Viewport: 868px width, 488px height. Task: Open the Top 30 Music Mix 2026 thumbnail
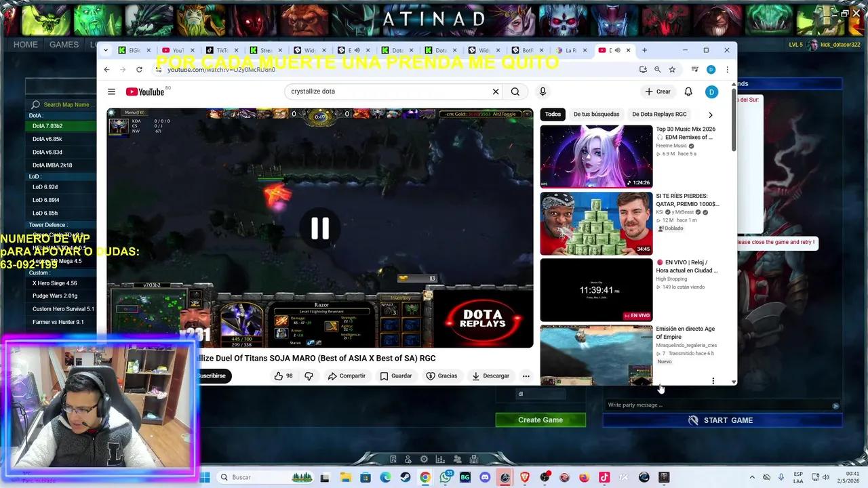[x=596, y=157]
